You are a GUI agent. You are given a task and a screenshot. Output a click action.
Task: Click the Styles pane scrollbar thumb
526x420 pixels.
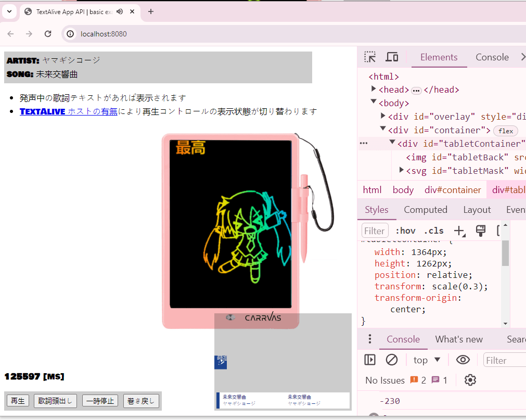pyautogui.click(x=505, y=253)
